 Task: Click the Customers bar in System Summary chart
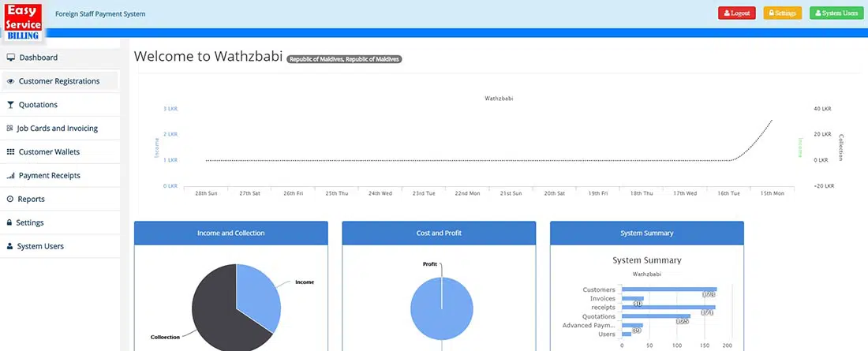pyautogui.click(x=668, y=289)
